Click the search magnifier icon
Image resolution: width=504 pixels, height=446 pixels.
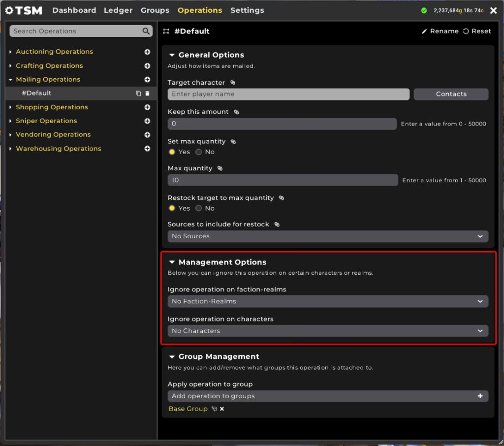(x=146, y=31)
